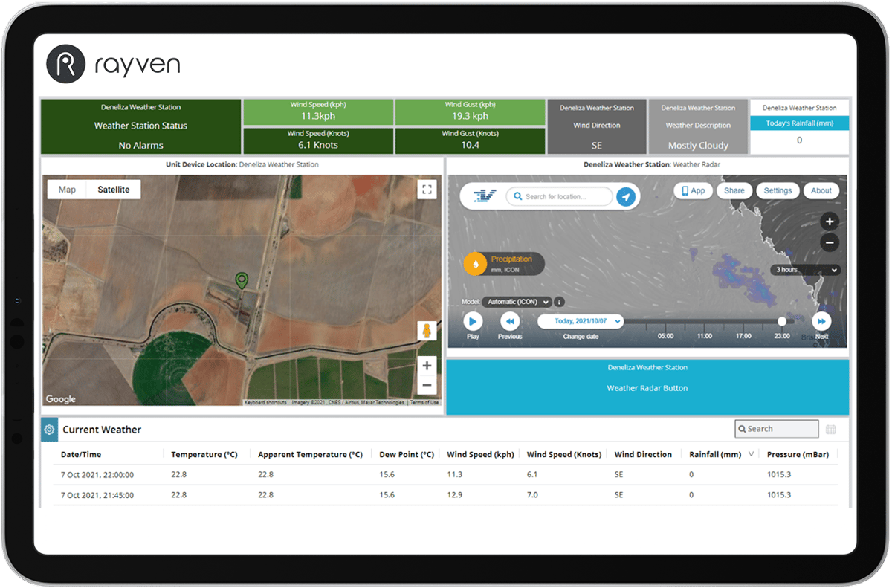Open Current Weather settings gear
Screen dimensions: 892x588
coord(49,430)
